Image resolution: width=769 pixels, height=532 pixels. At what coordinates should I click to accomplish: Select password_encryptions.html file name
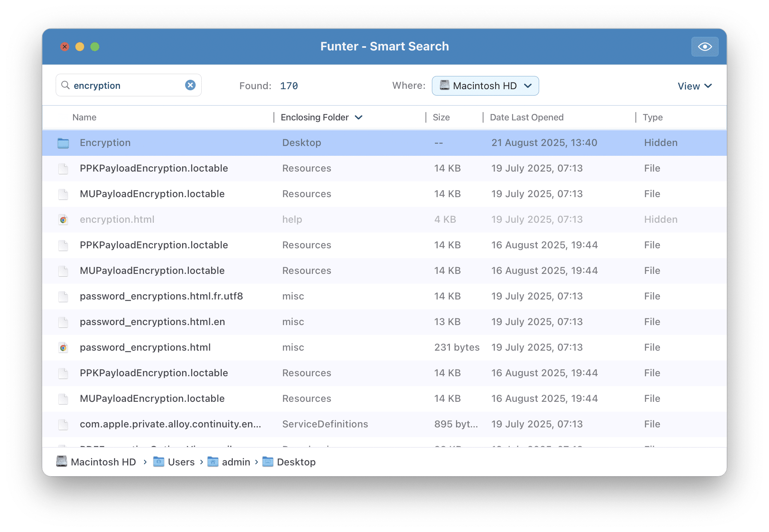coord(145,347)
